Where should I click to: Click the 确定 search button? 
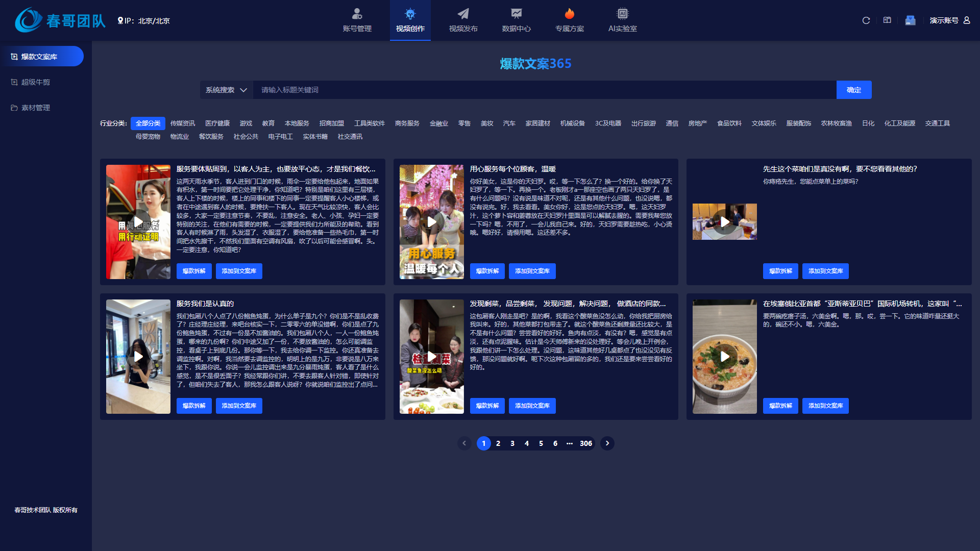point(853,90)
